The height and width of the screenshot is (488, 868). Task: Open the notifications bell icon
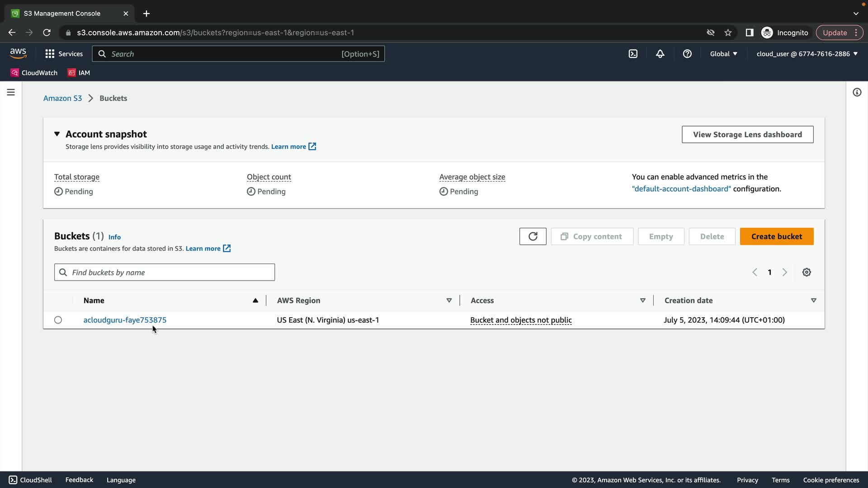[660, 54]
